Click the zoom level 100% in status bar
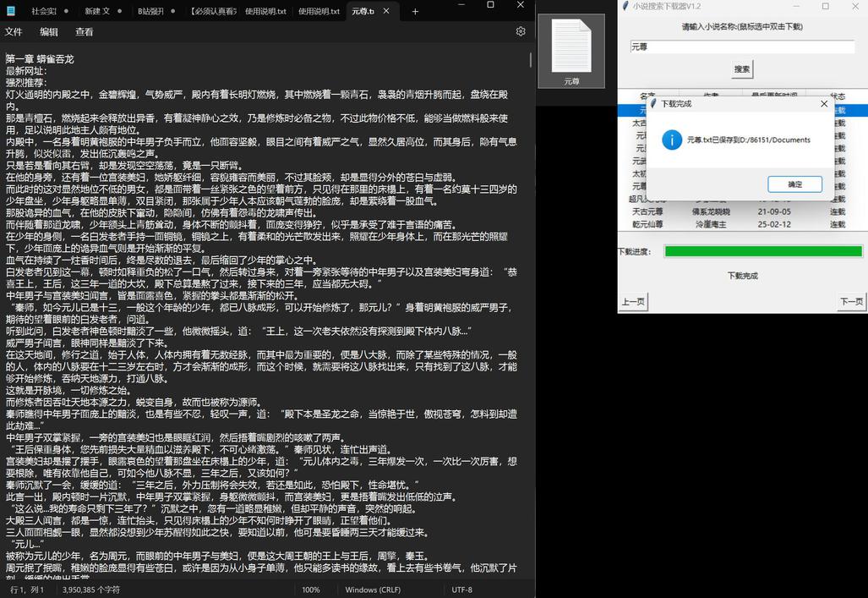868x598 pixels. (x=311, y=590)
